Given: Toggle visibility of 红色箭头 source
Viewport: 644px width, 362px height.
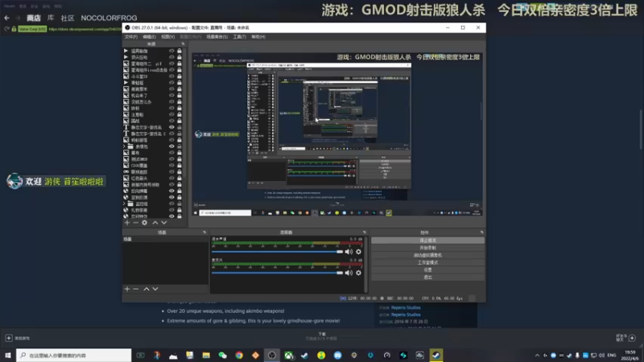Looking at the screenshot, I should click(171, 178).
